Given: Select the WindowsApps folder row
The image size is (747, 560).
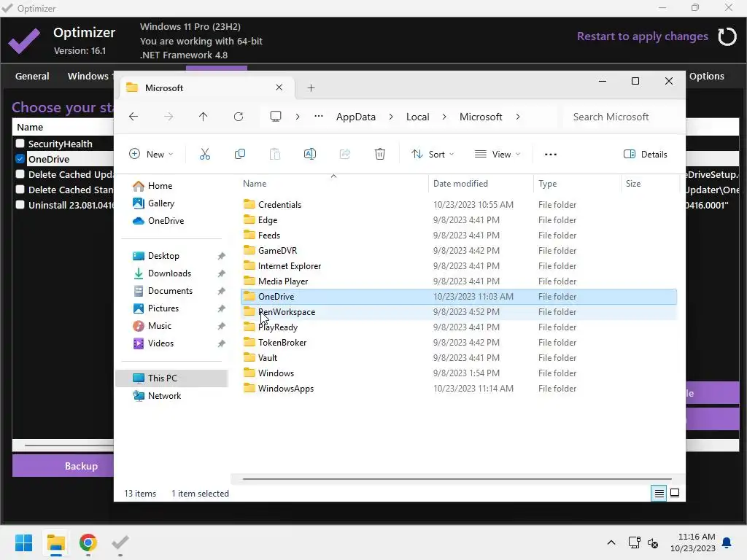Looking at the screenshot, I should pos(458,389).
